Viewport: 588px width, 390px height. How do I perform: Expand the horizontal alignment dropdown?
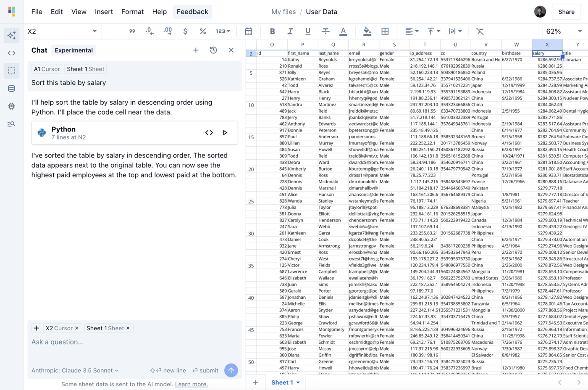(x=412, y=31)
